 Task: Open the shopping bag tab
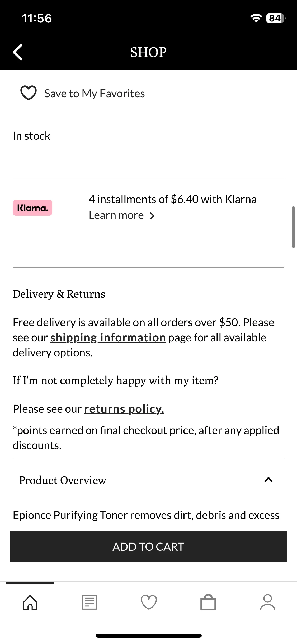point(208,602)
